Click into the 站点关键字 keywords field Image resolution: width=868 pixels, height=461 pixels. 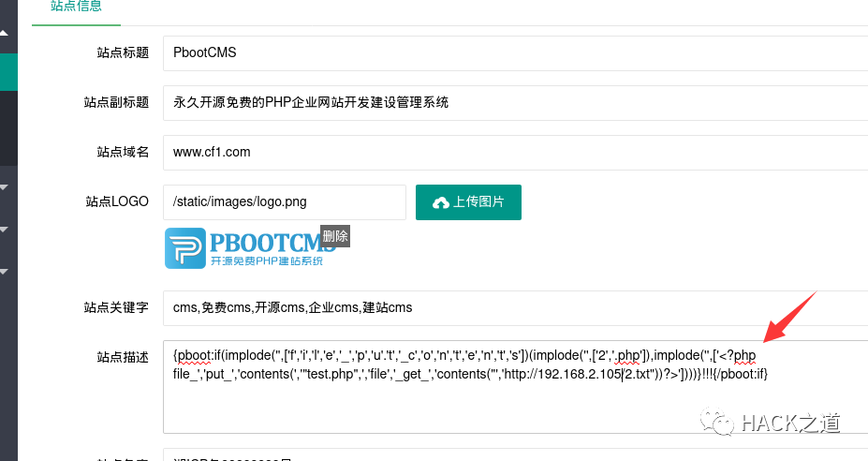515,308
